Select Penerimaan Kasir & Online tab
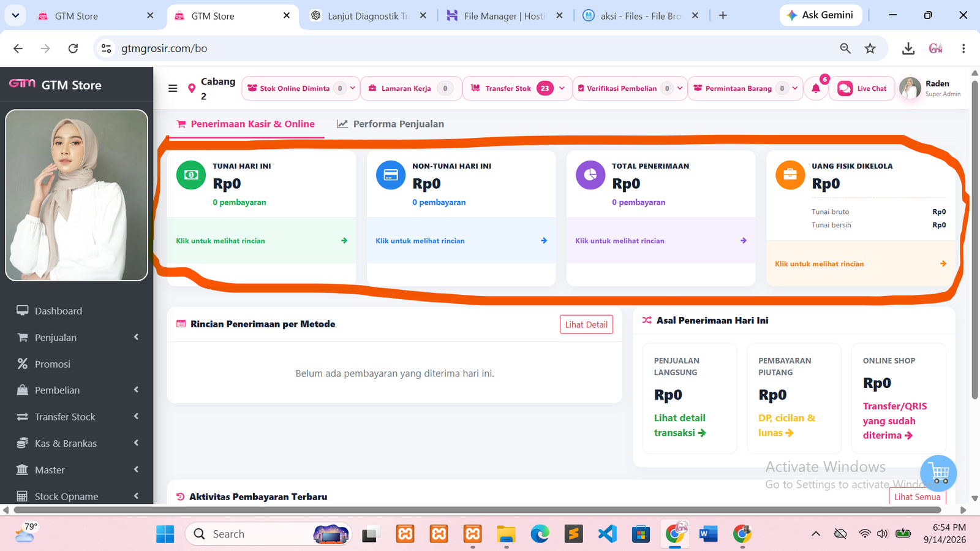Image resolution: width=980 pixels, height=551 pixels. [x=246, y=124]
